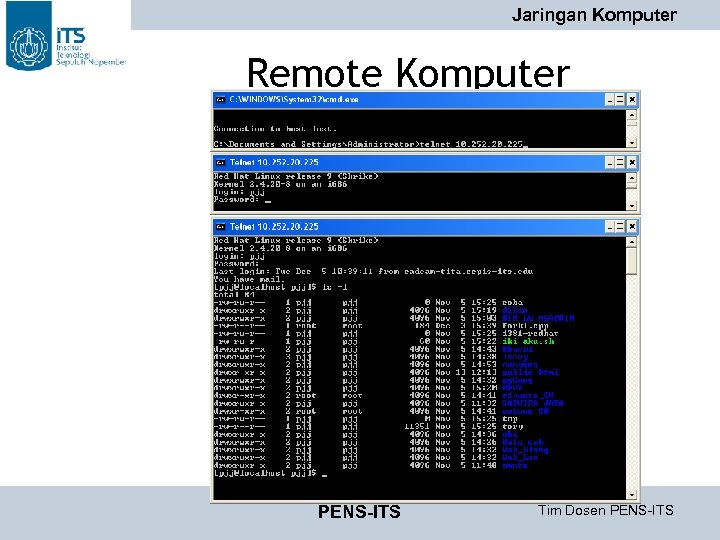Click the title icon of the Telnet window at Password prompt
The width and height of the screenshot is (720, 540).
click(221, 163)
